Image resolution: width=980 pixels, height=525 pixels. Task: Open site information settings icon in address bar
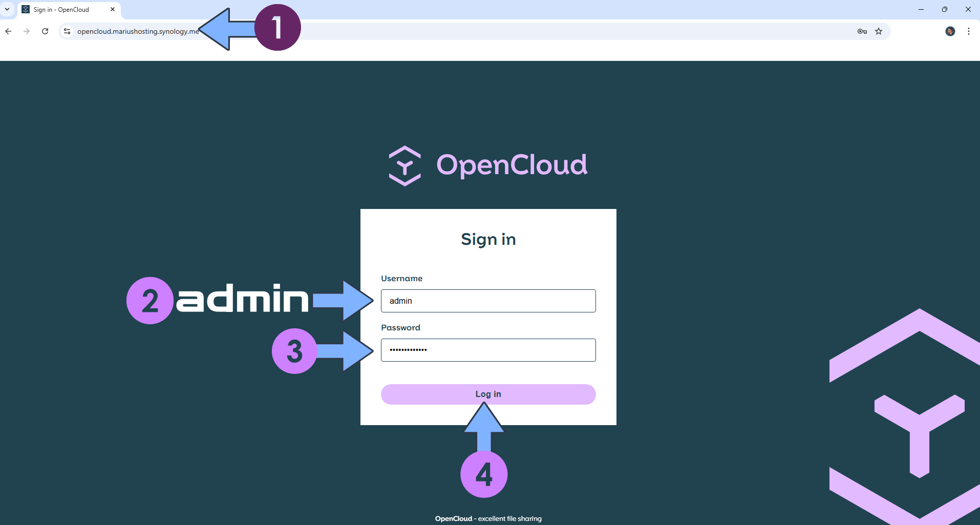tap(67, 31)
